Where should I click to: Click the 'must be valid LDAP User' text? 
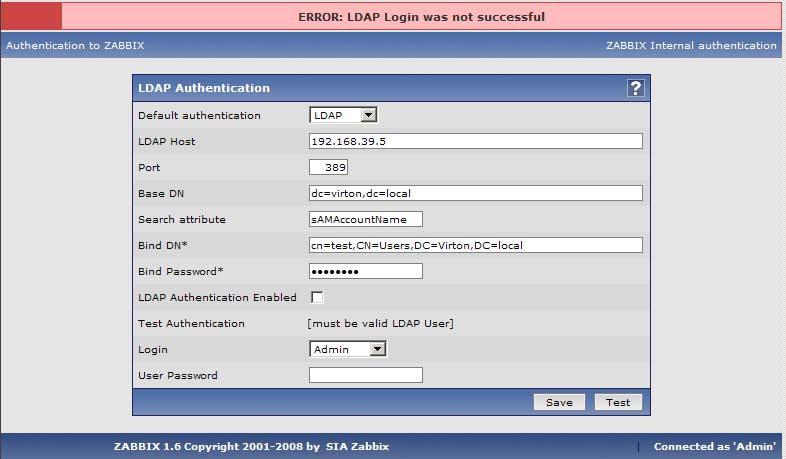tap(381, 324)
